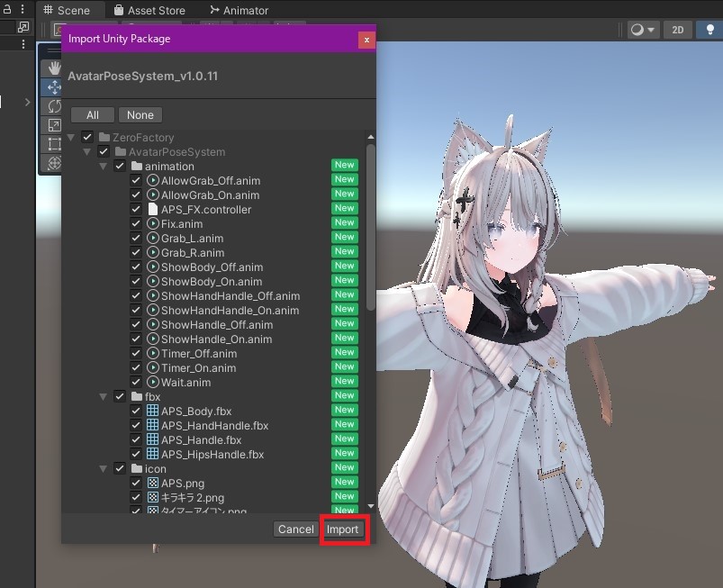The image size is (723, 588).
Task: Open the draw mode shading dropdown
Action: pyautogui.click(x=643, y=30)
